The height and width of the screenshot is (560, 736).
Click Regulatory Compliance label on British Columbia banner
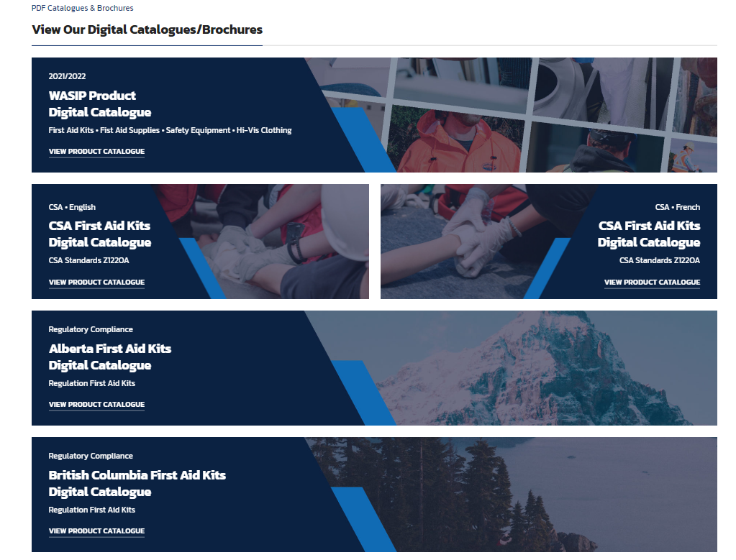pos(91,456)
